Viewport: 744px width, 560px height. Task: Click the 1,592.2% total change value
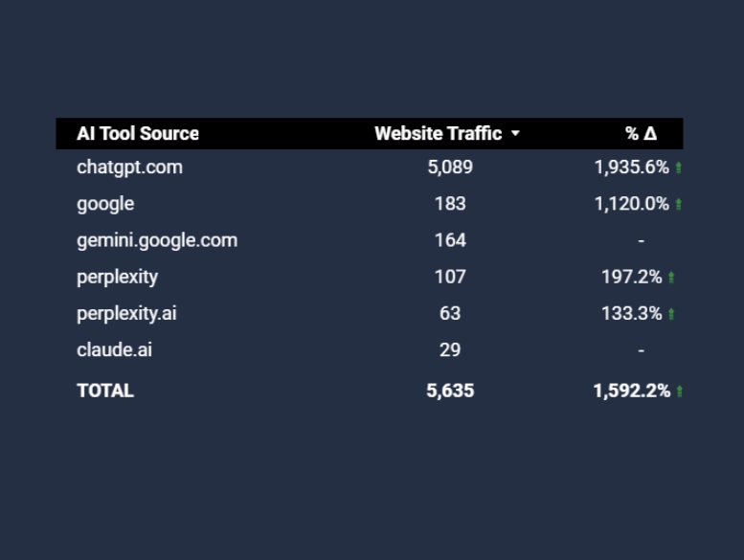632,392
